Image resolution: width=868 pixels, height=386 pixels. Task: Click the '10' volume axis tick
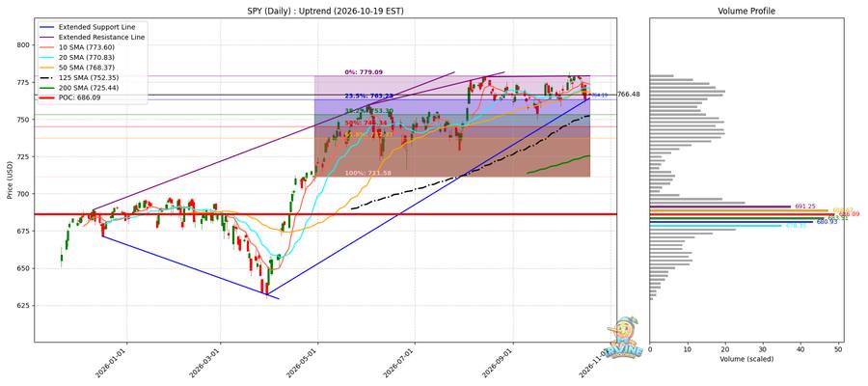pyautogui.click(x=688, y=349)
